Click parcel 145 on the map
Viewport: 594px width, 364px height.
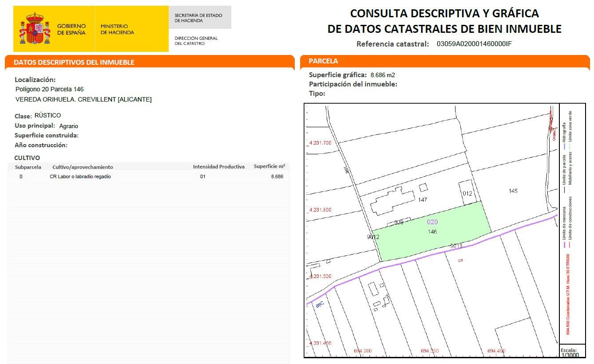(x=513, y=191)
